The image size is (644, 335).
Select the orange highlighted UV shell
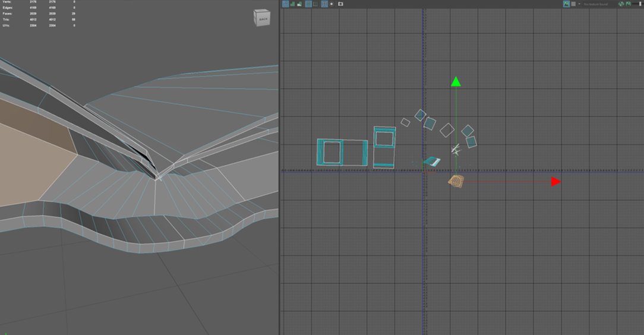[x=455, y=181]
